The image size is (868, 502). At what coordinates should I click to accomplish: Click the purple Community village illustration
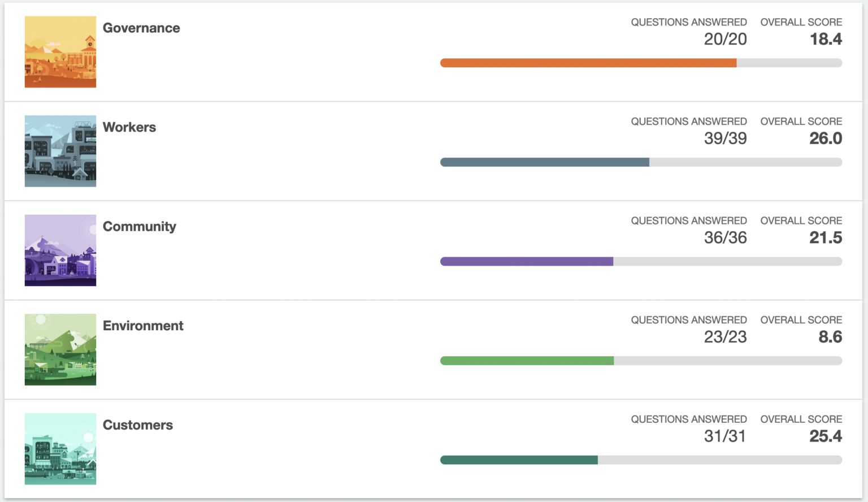[x=60, y=250]
